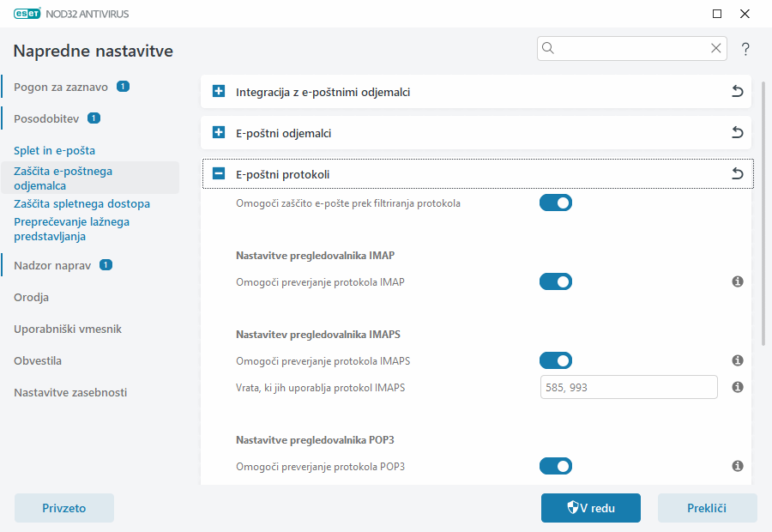The height and width of the screenshot is (532, 772).
Task: Click the info icon next to POP3 checking
Action: coord(737,466)
